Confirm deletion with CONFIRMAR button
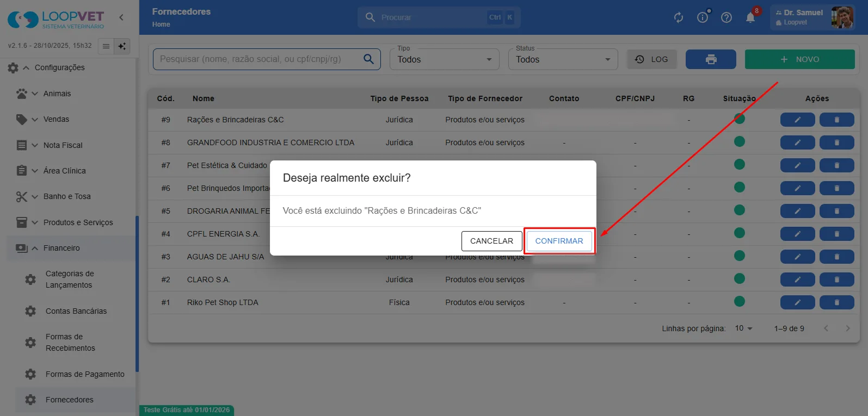 tap(559, 241)
